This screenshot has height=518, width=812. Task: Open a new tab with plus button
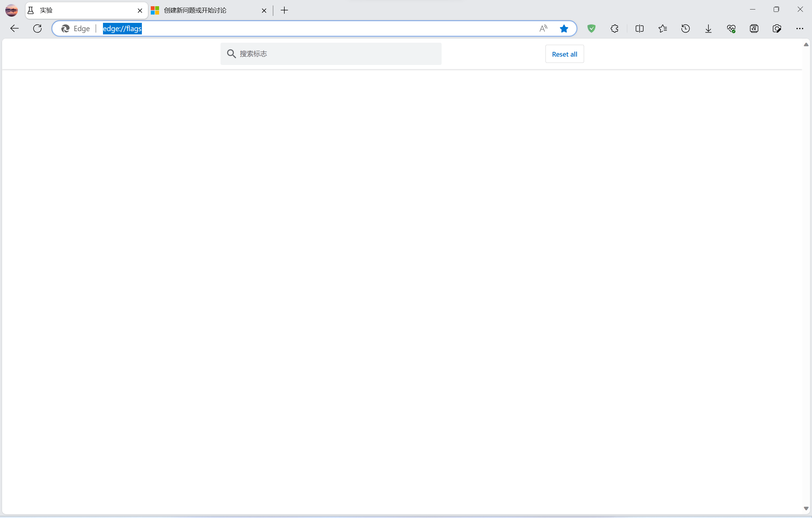click(284, 10)
